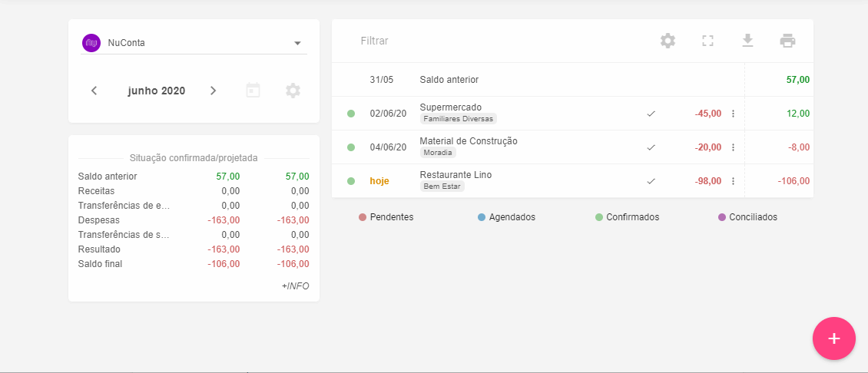868x373 pixels.
Task: Open calendar date picker icon
Action: tap(253, 91)
